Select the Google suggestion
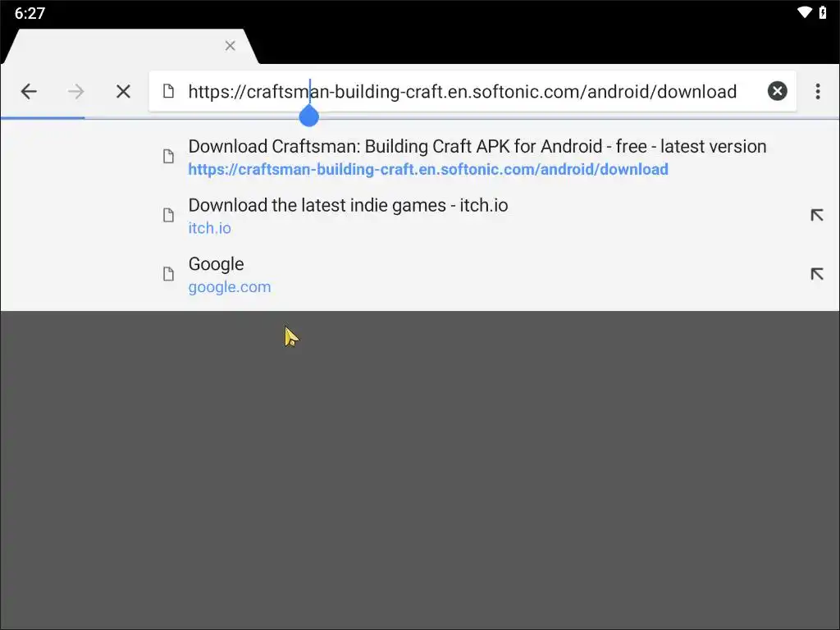This screenshot has width=840, height=630. pos(420,275)
